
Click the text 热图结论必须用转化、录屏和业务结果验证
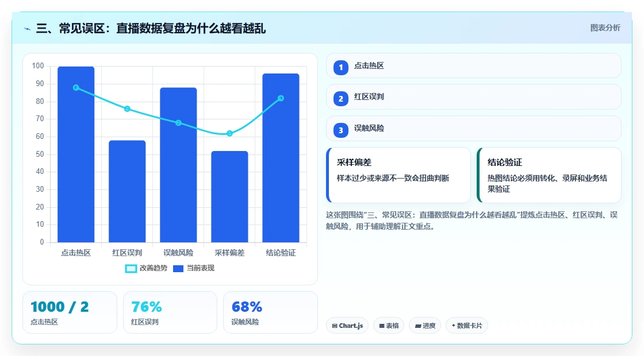(547, 183)
